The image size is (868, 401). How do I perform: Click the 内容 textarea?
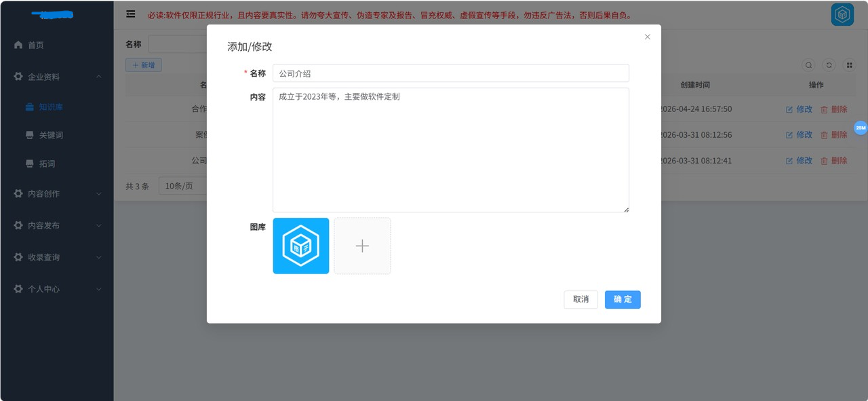click(x=451, y=150)
